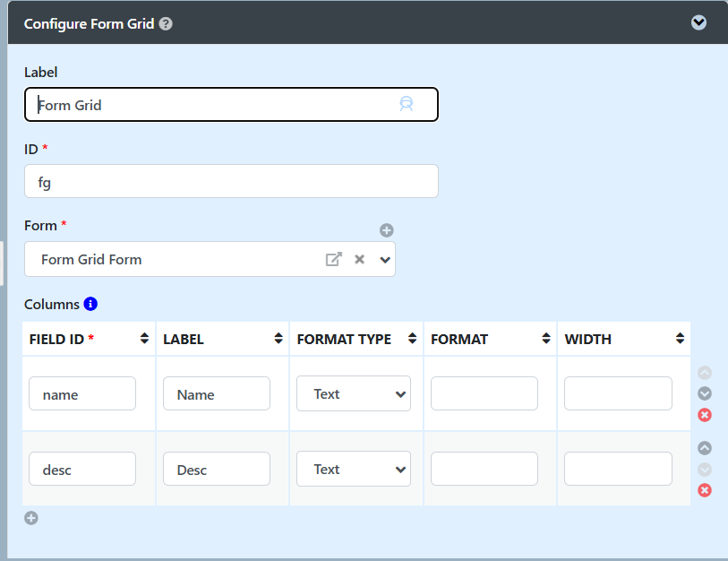Open Form Grid Form in external editor
This screenshot has width=728, height=561.
(x=334, y=259)
